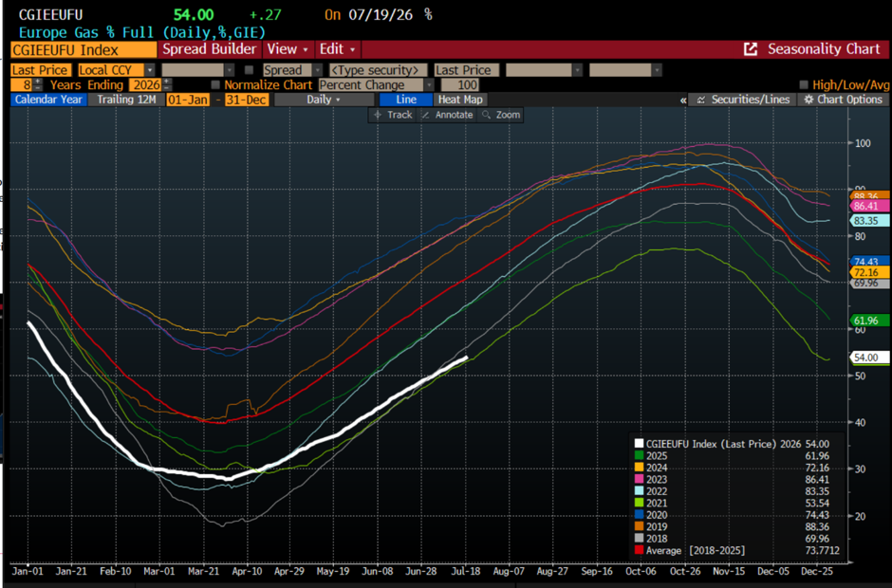Click the white 2026 legend swatch

[639, 444]
